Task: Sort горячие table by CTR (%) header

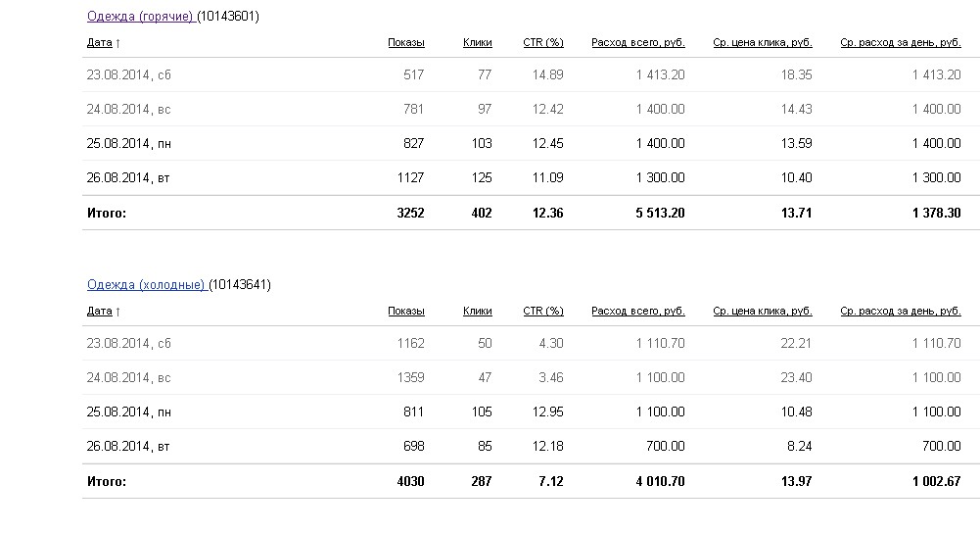Action: [543, 43]
